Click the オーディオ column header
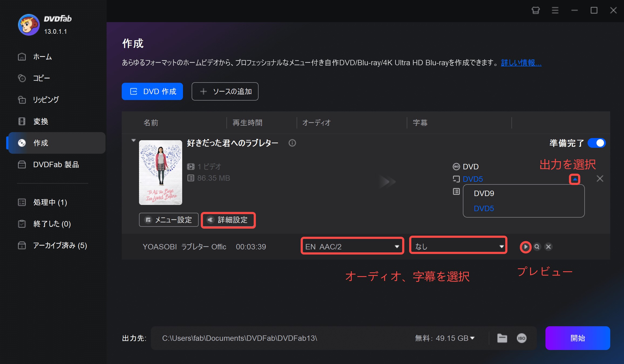Image resolution: width=624 pixels, height=364 pixels. click(x=317, y=123)
